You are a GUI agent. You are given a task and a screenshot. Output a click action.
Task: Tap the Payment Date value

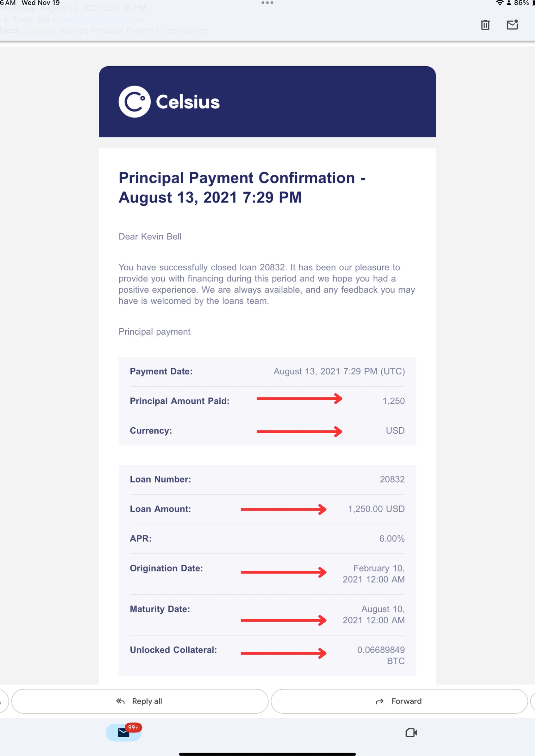[339, 371]
